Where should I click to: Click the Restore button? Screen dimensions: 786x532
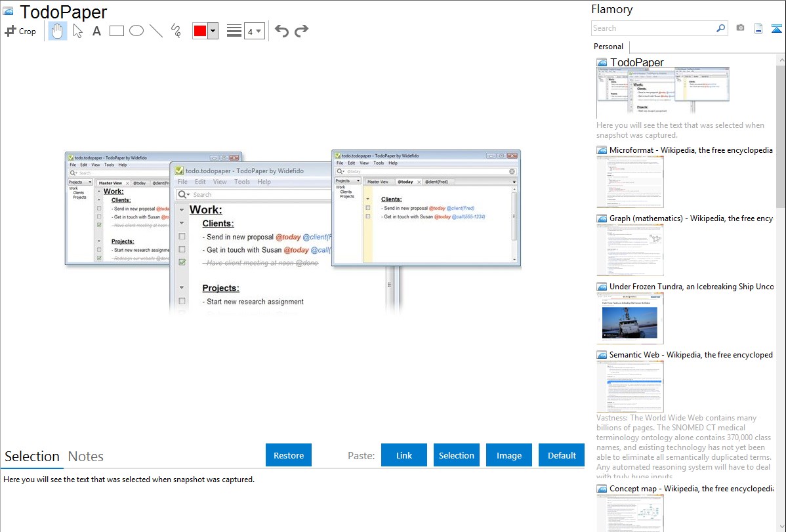[x=289, y=455]
